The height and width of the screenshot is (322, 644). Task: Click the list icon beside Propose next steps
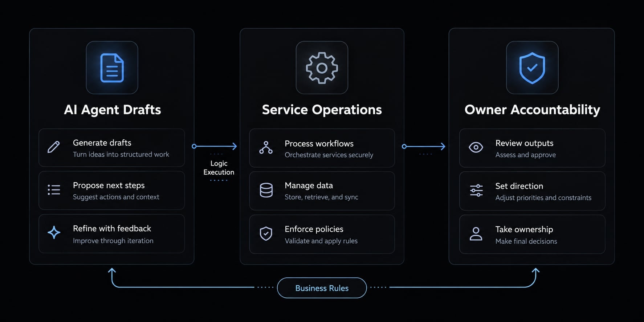tap(54, 190)
